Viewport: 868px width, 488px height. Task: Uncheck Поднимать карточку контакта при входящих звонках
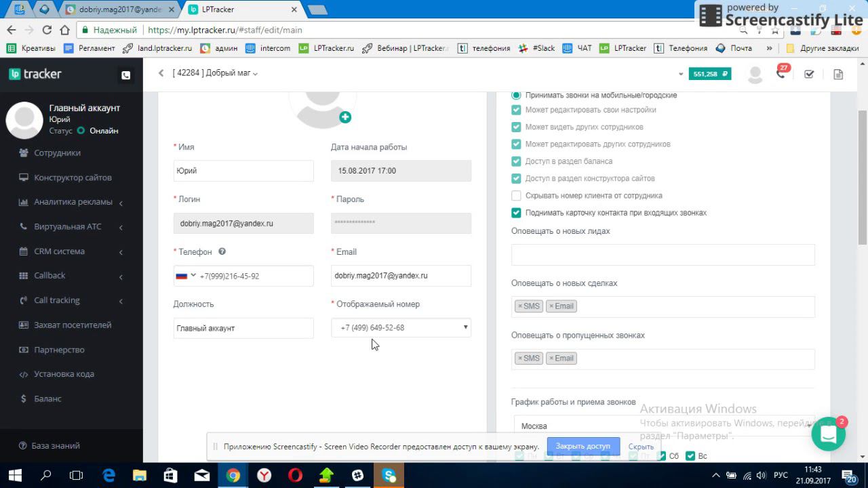point(516,213)
